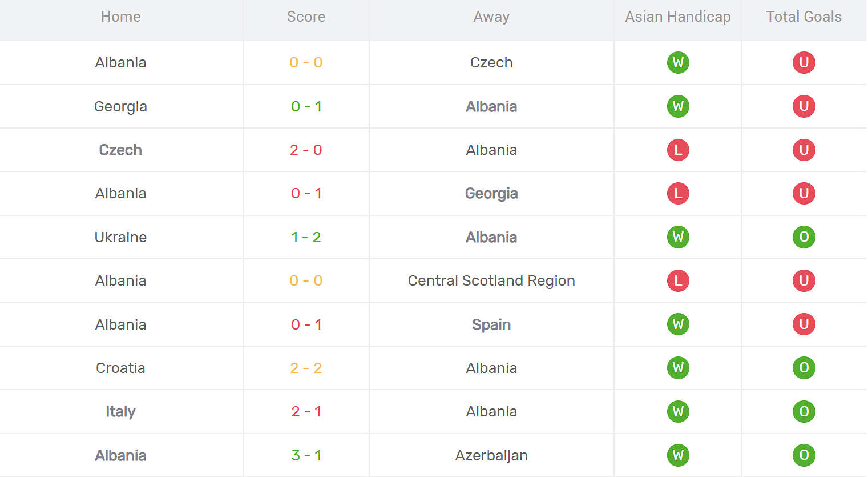Open the Spain team link

click(491, 324)
